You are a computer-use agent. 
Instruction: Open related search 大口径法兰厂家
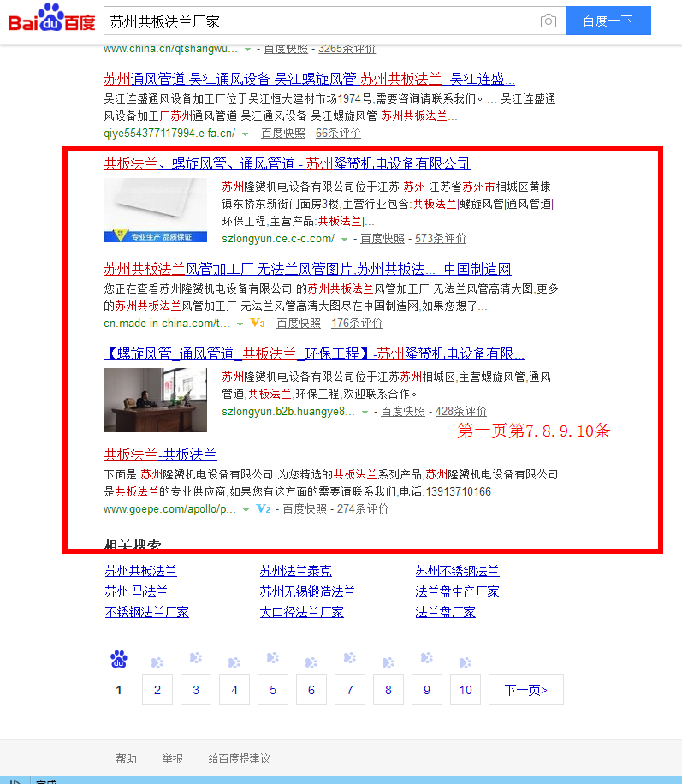301,612
